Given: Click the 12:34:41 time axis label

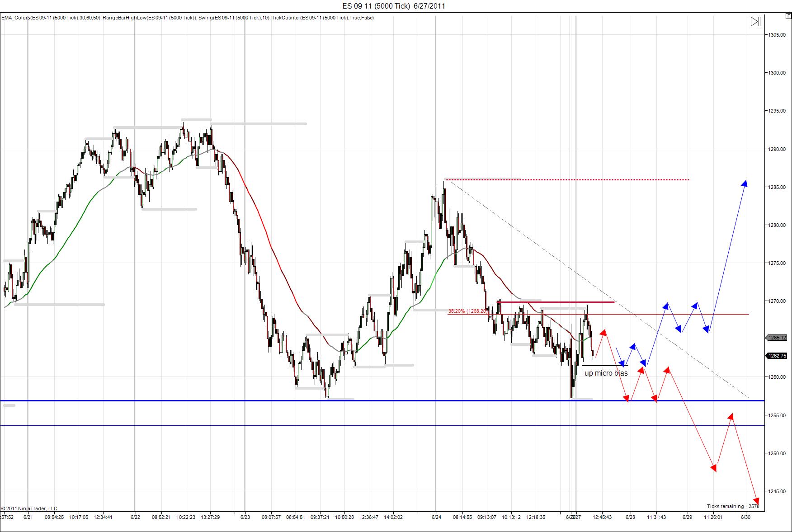Looking at the screenshot, I should [103, 517].
